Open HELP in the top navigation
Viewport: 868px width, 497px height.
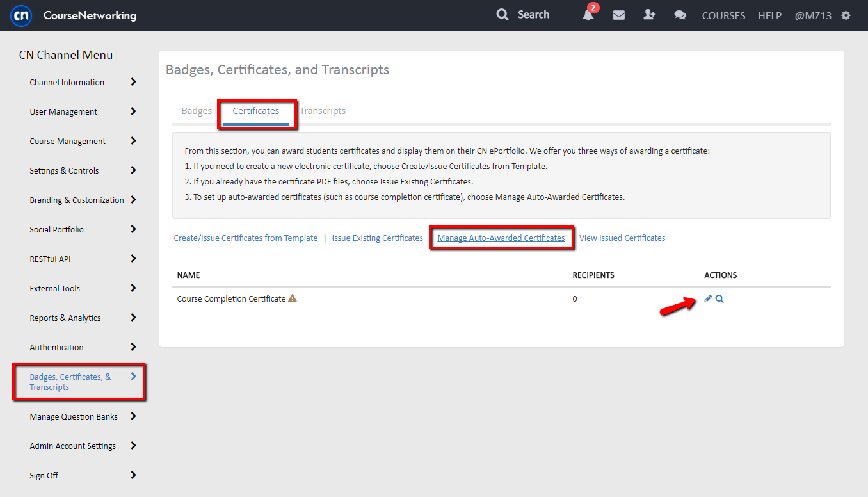(x=769, y=16)
